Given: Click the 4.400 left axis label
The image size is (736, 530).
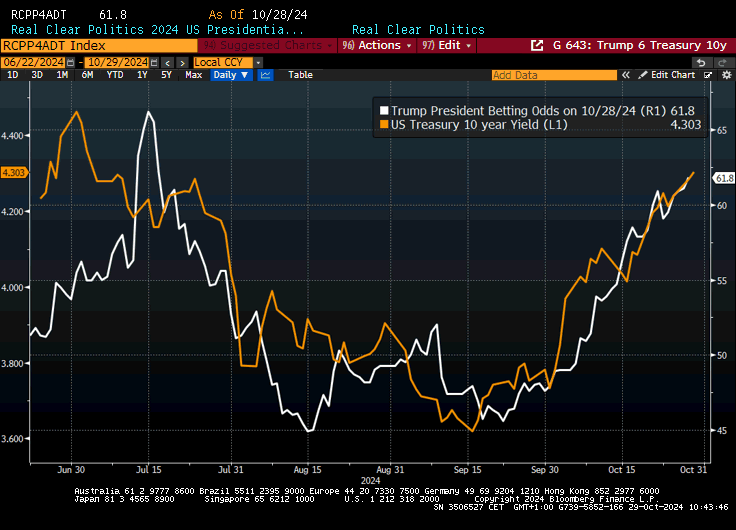Looking at the screenshot, I should (x=12, y=136).
